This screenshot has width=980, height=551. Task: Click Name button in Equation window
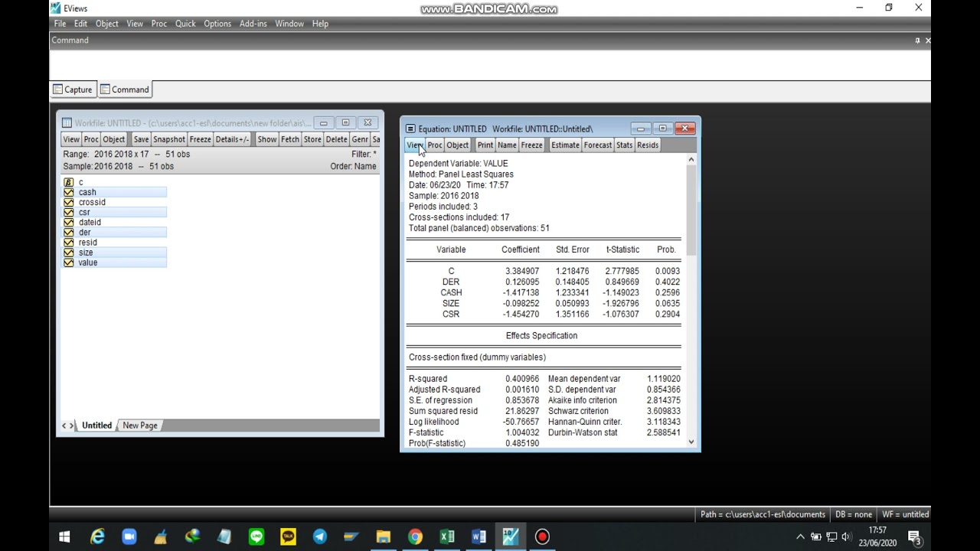coord(507,145)
